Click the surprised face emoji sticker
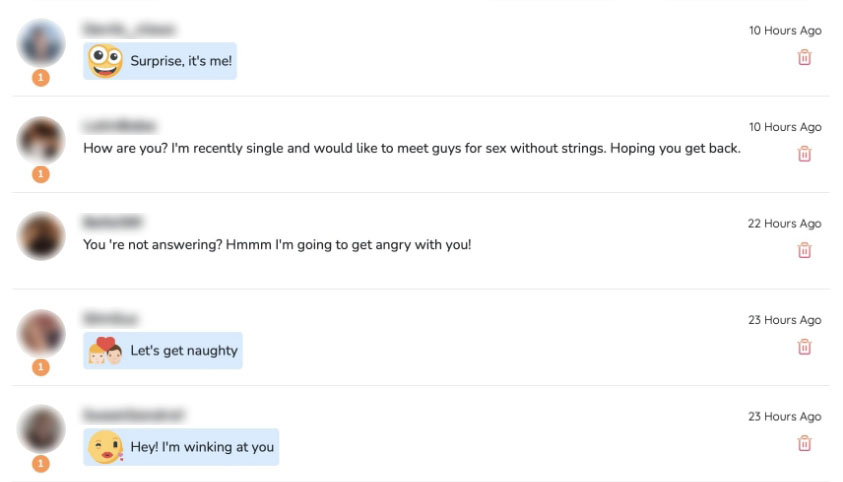The height and width of the screenshot is (482, 843). click(x=105, y=61)
